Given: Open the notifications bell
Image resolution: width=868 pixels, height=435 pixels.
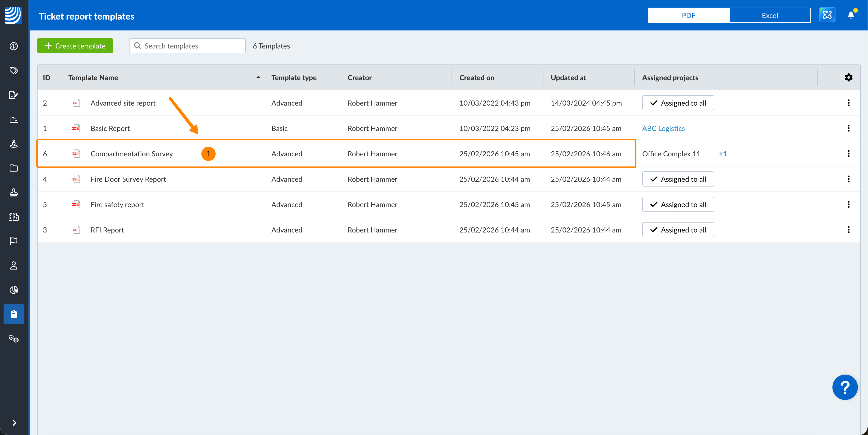Looking at the screenshot, I should click(x=850, y=15).
